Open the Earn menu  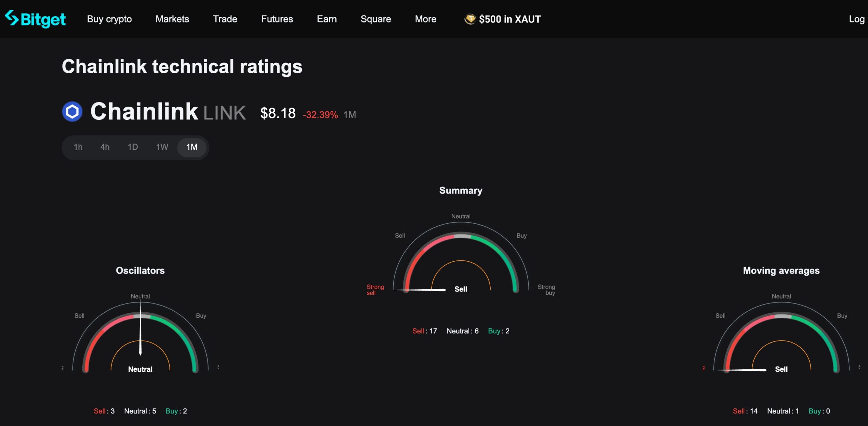coord(327,19)
